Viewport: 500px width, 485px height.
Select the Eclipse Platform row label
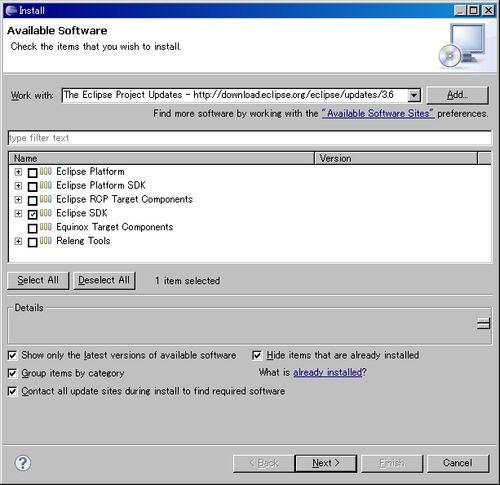[x=90, y=171]
